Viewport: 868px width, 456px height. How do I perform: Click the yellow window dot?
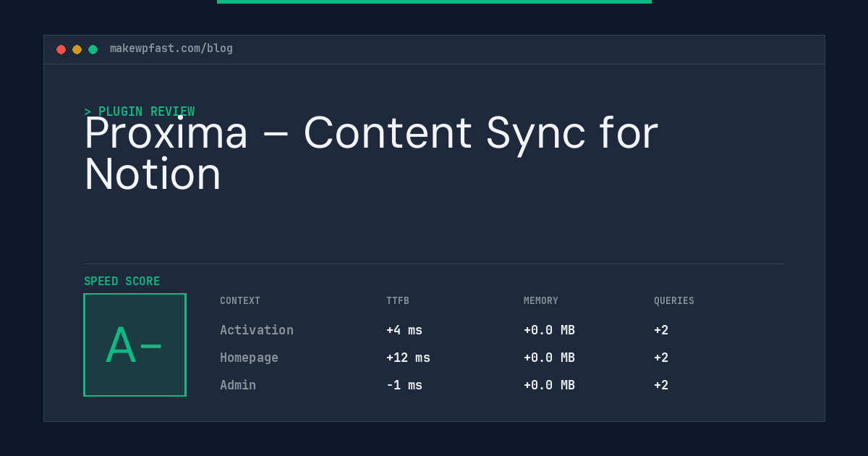[77, 49]
